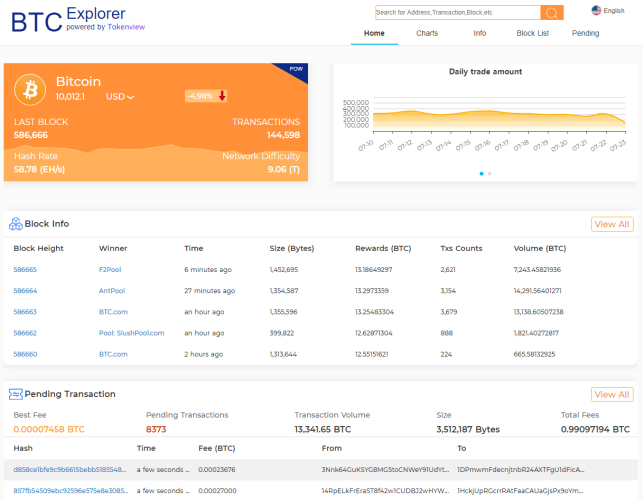Click BTC.com winner for block 586660
The width and height of the screenshot is (643, 500).
[113, 354]
